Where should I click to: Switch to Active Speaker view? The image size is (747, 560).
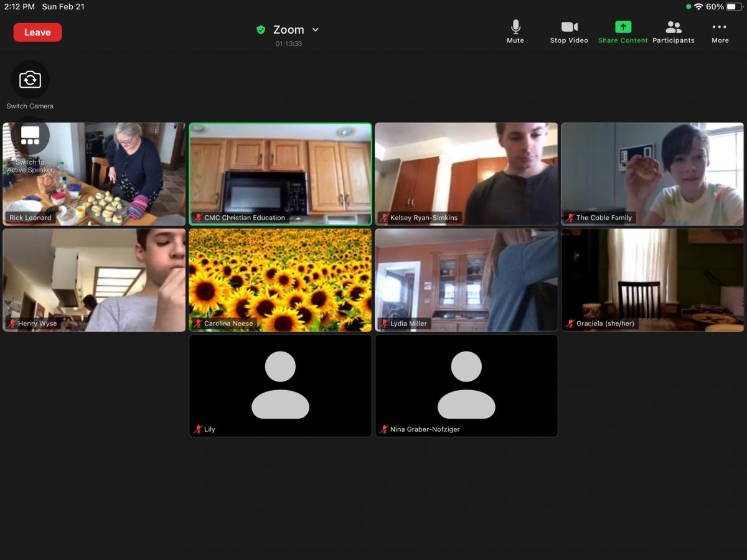click(30, 136)
